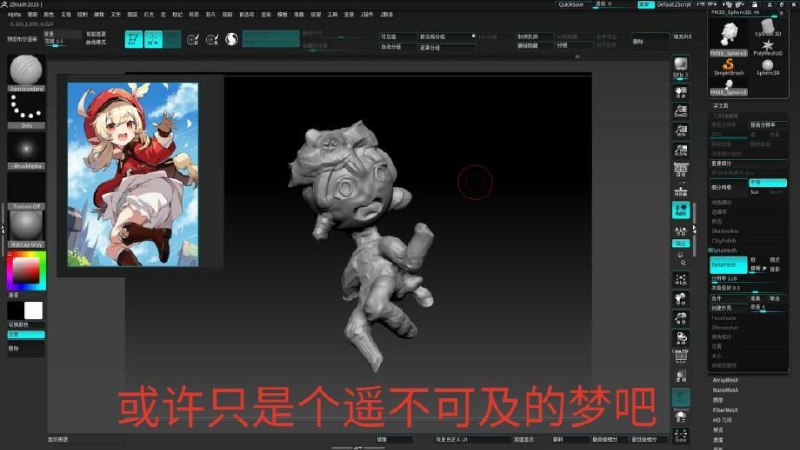Click the 创建外壳 (Create Shell) button
This screenshot has width=800, height=450.
pyautogui.click(x=729, y=308)
